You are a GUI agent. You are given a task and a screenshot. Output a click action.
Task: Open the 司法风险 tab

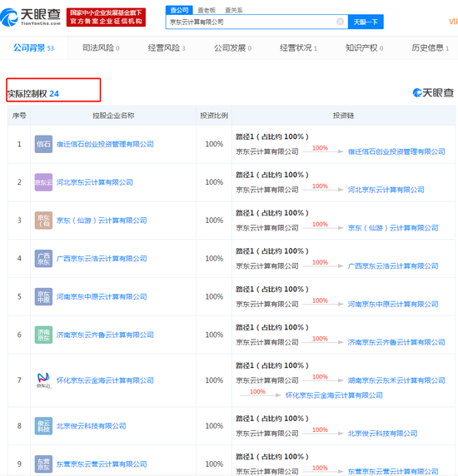tap(101, 48)
